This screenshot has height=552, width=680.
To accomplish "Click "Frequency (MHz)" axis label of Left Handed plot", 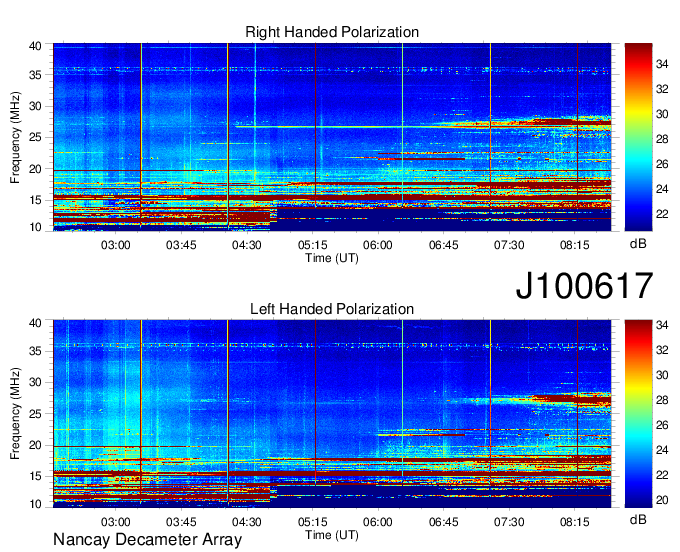I will (15, 414).
